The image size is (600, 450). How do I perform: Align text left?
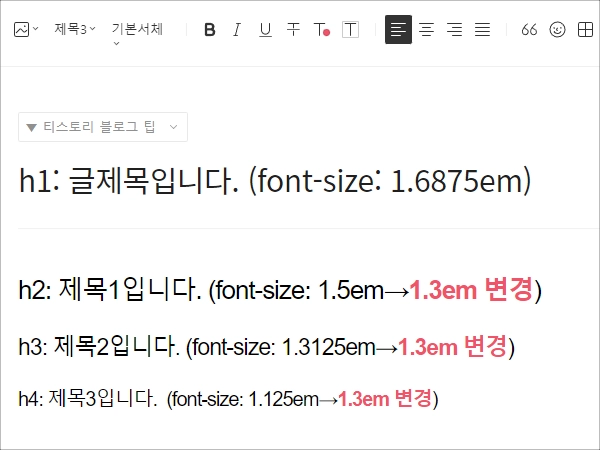coord(398,29)
